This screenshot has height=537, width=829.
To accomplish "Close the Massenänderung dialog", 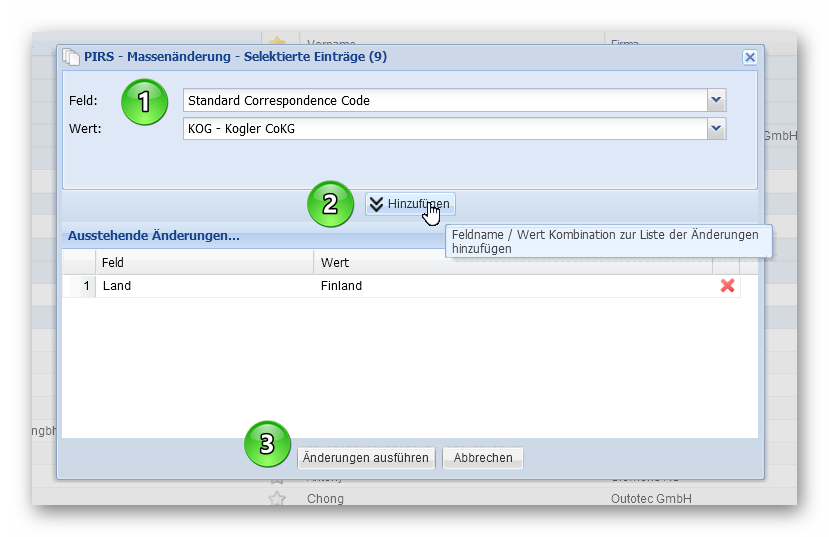I will pos(749,57).
